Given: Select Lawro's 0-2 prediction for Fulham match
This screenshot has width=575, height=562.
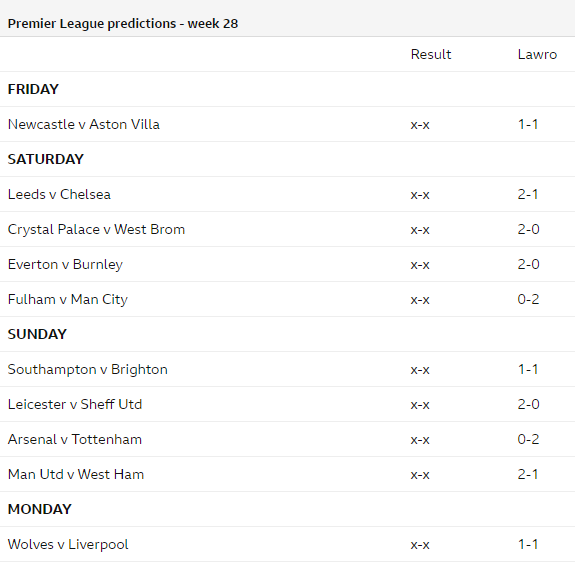Looking at the screenshot, I should point(528,299).
